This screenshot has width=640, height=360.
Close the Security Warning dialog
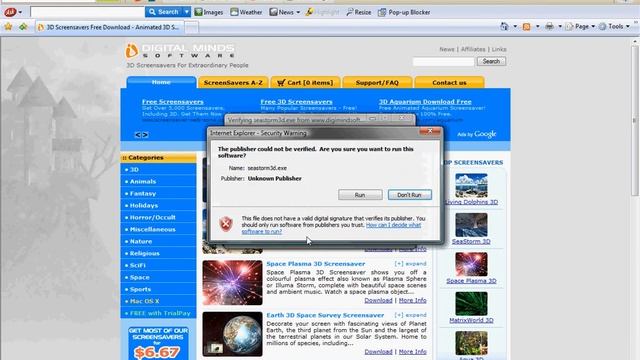[430, 131]
